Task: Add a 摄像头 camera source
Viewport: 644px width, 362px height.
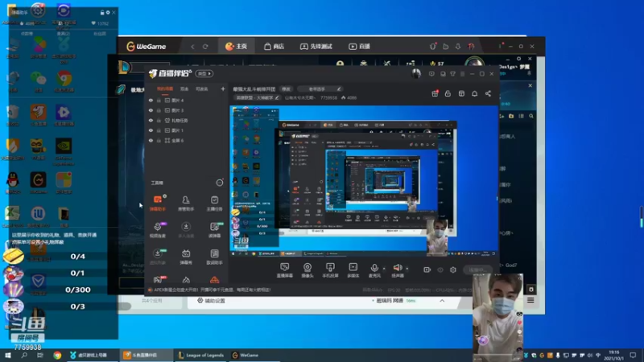Action: (x=308, y=270)
